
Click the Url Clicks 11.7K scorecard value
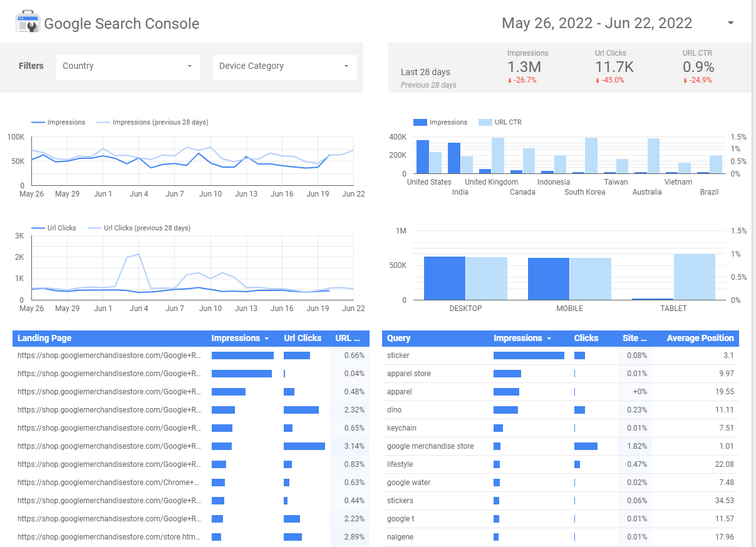[x=614, y=68]
